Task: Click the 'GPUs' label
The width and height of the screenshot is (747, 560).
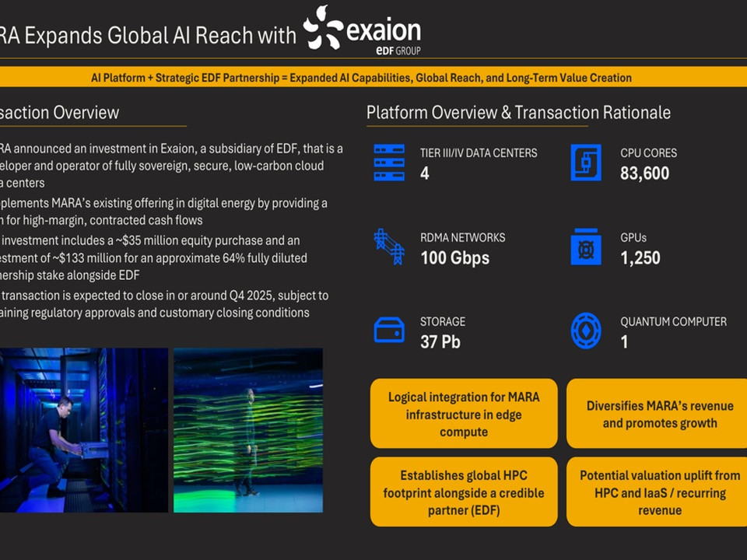Action: click(x=633, y=238)
